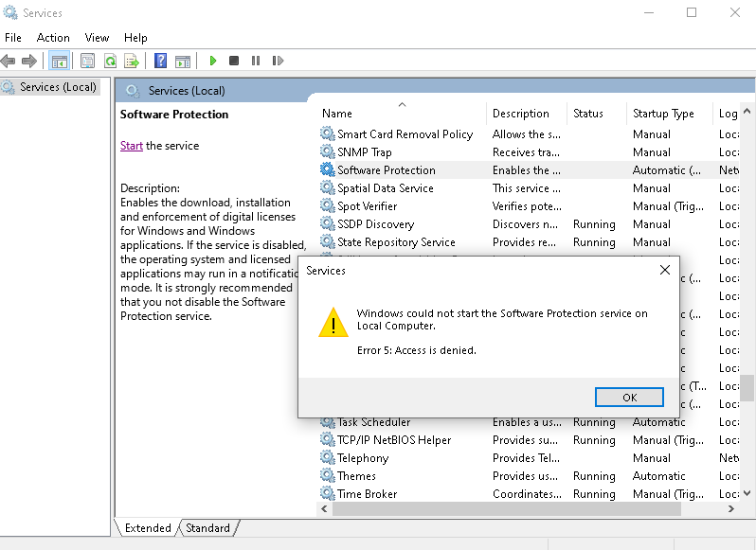The width and height of the screenshot is (756, 550).
Task: Sort by the Status column header
Action: (x=597, y=114)
